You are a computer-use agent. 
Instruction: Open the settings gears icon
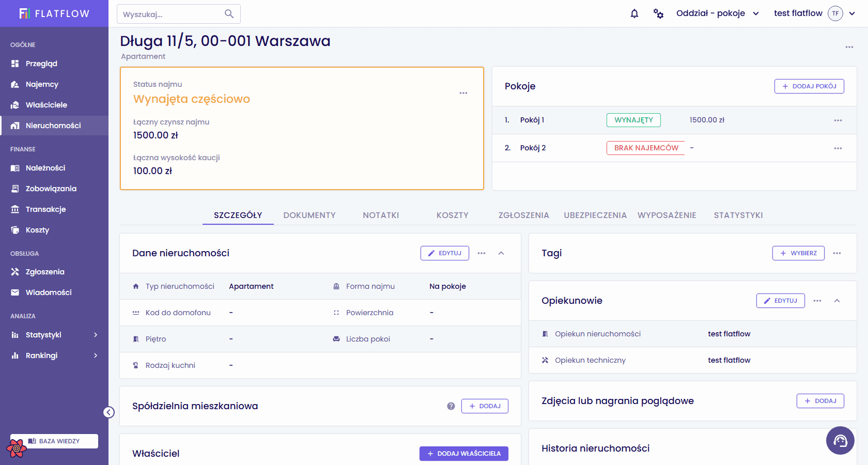pos(658,13)
